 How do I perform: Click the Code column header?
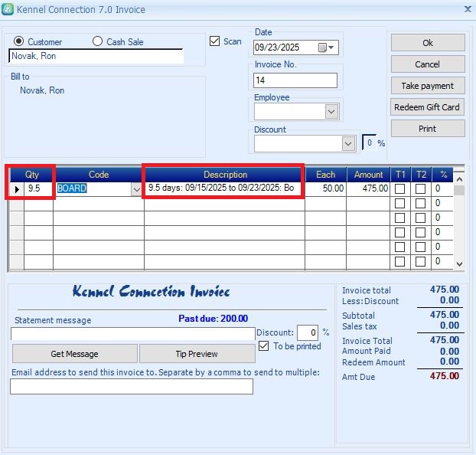99,175
